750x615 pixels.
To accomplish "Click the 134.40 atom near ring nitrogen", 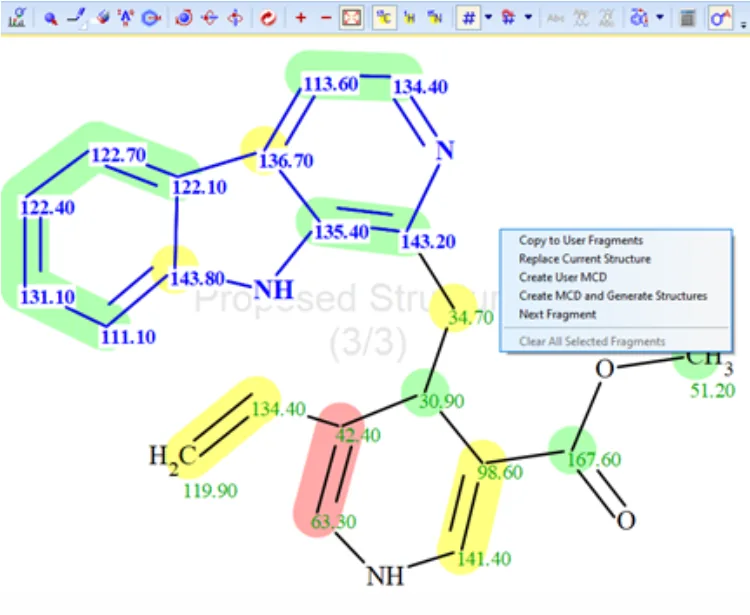I will 420,87.
